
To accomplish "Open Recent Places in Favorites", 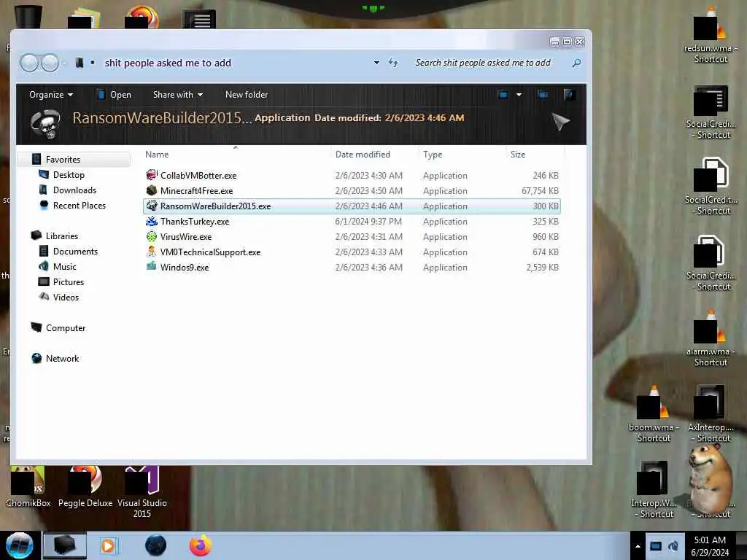I will click(x=79, y=205).
